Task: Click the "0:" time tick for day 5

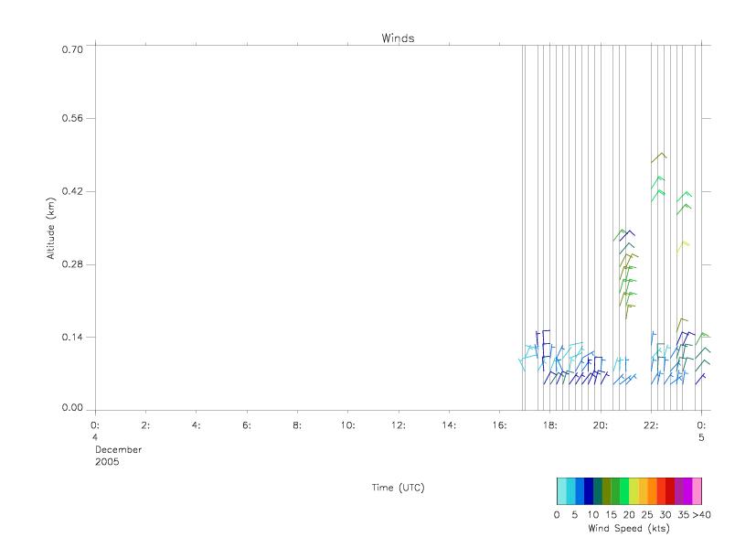Action: pyautogui.click(x=701, y=425)
